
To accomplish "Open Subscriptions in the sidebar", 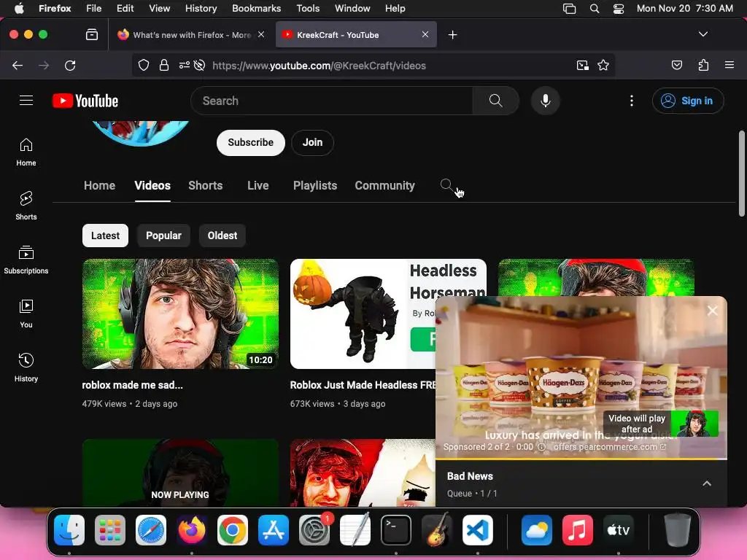I will [x=26, y=260].
